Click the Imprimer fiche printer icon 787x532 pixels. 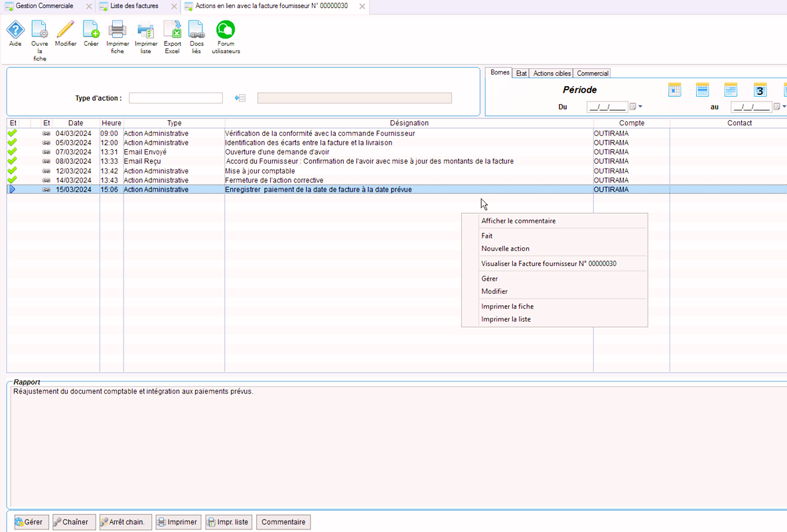(117, 30)
